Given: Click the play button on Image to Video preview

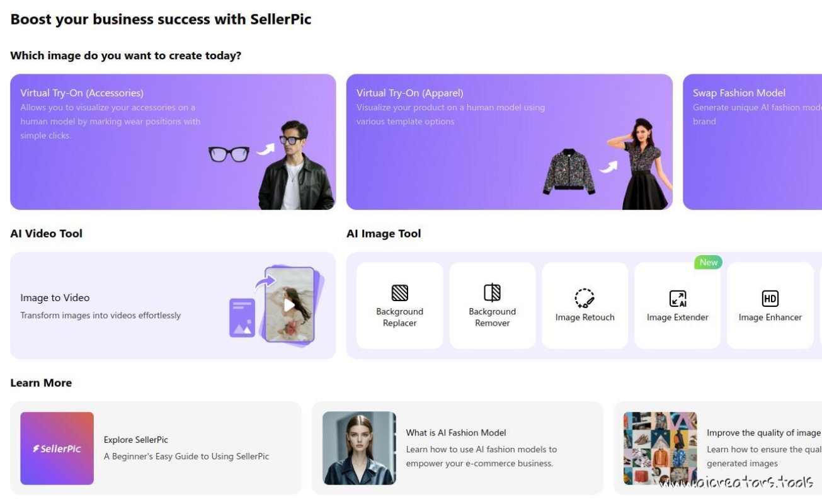Looking at the screenshot, I should coord(290,306).
